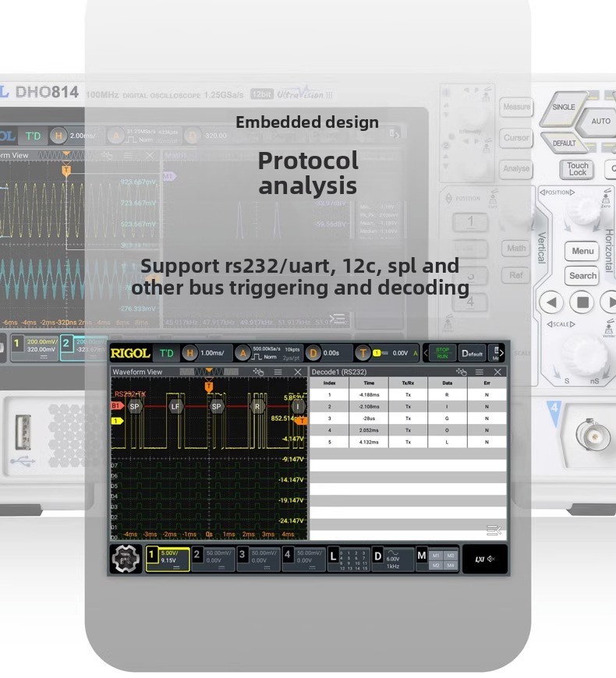Close the Decode1 (RS232) panel
This screenshot has height=678, width=616.
[498, 372]
